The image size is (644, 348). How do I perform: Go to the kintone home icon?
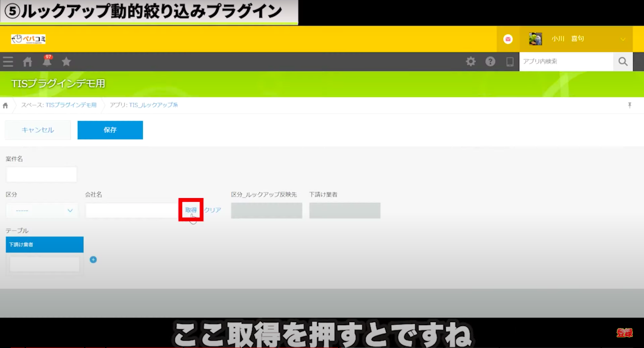click(x=28, y=62)
